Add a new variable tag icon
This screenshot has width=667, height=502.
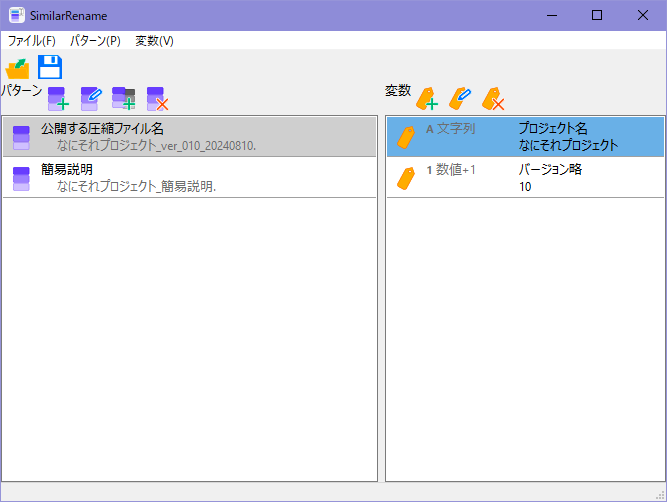click(427, 99)
